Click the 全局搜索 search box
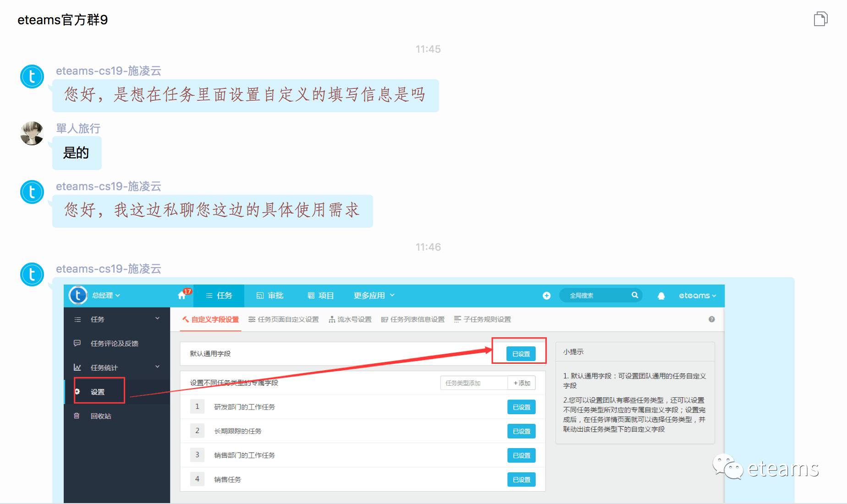Screen dimensions: 847x504 coord(600,296)
